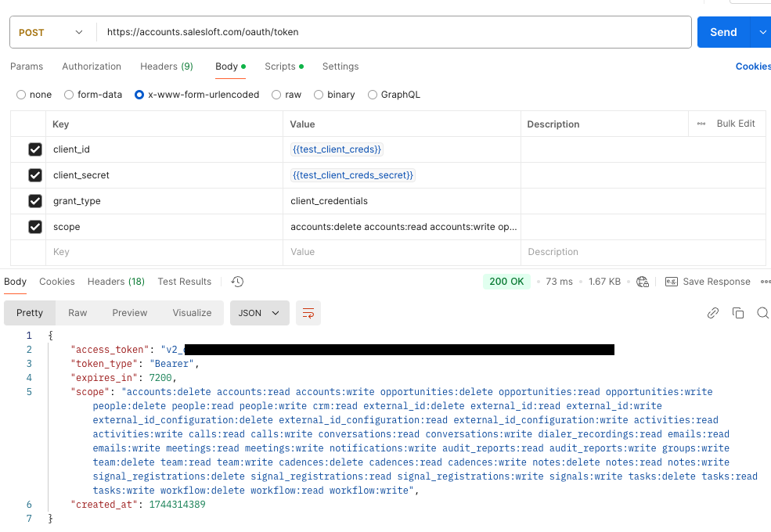Image resolution: width=771 pixels, height=532 pixels.
Task: Click the Send button
Action: [x=723, y=32]
